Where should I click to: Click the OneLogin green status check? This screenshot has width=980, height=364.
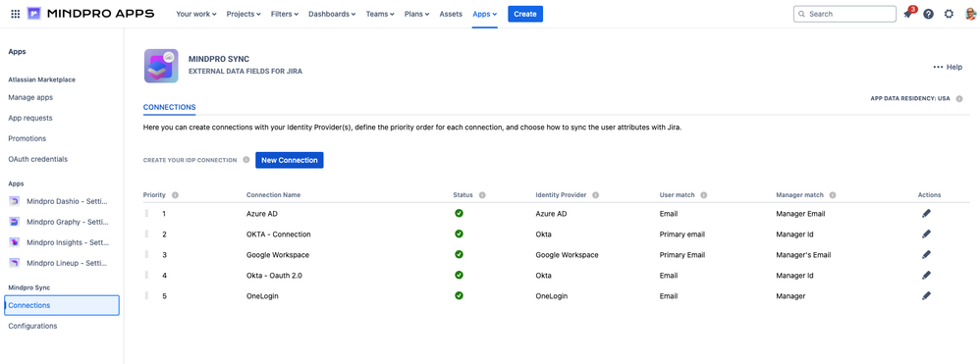(x=459, y=295)
